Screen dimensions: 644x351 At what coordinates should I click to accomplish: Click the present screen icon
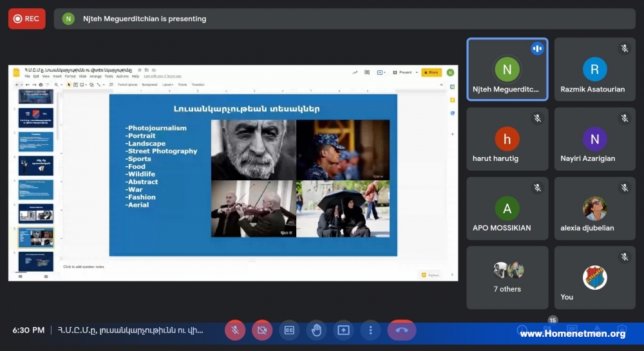tap(343, 330)
